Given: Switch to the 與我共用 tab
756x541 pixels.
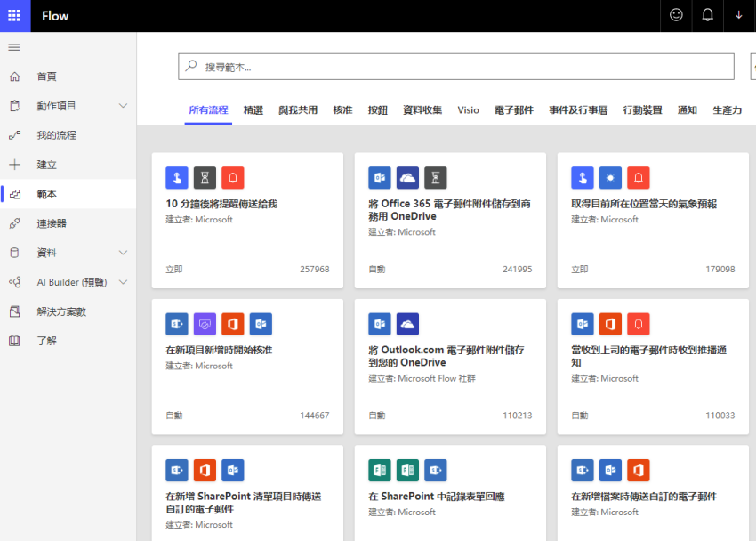Looking at the screenshot, I should tap(298, 110).
